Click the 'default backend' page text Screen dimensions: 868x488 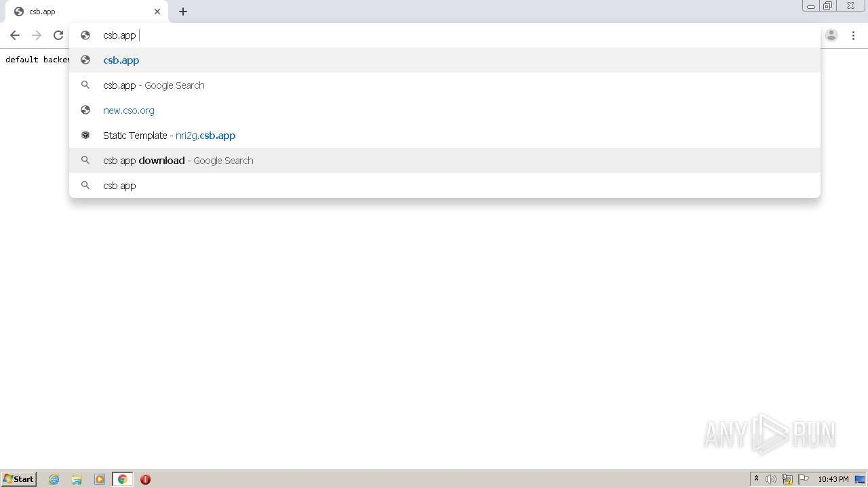point(37,60)
